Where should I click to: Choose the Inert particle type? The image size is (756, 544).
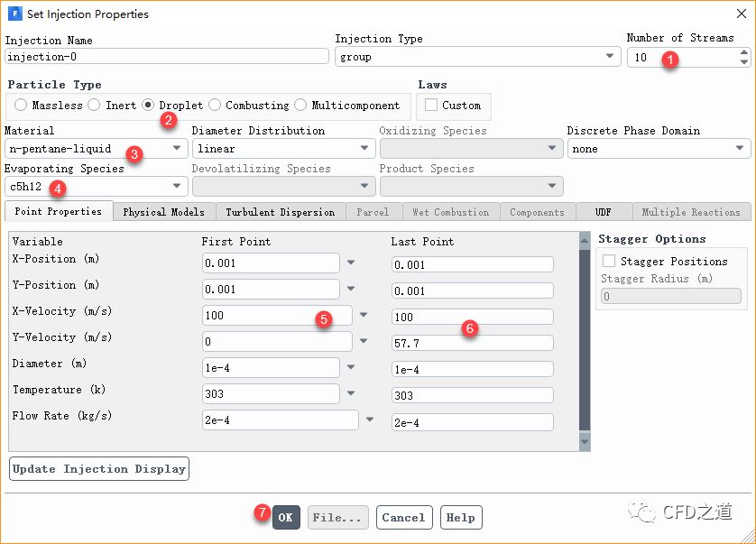tap(94, 106)
